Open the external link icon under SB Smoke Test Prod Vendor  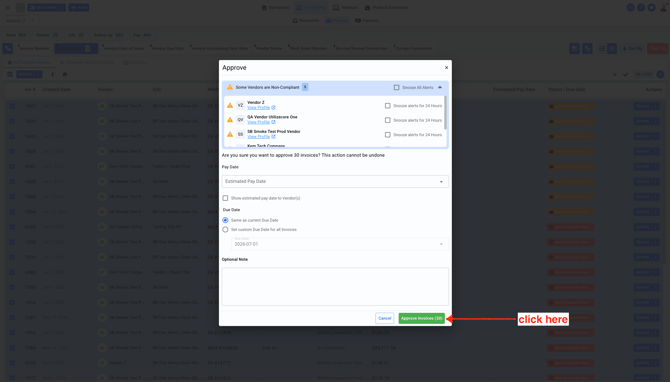pyautogui.click(x=273, y=137)
